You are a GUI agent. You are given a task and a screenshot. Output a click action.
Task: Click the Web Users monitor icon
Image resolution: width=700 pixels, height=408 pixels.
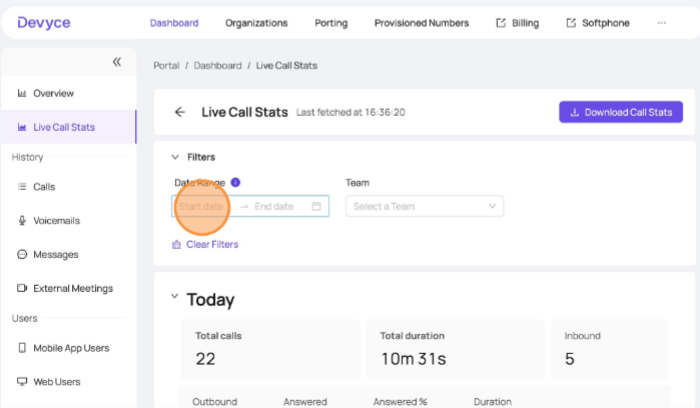(x=21, y=382)
